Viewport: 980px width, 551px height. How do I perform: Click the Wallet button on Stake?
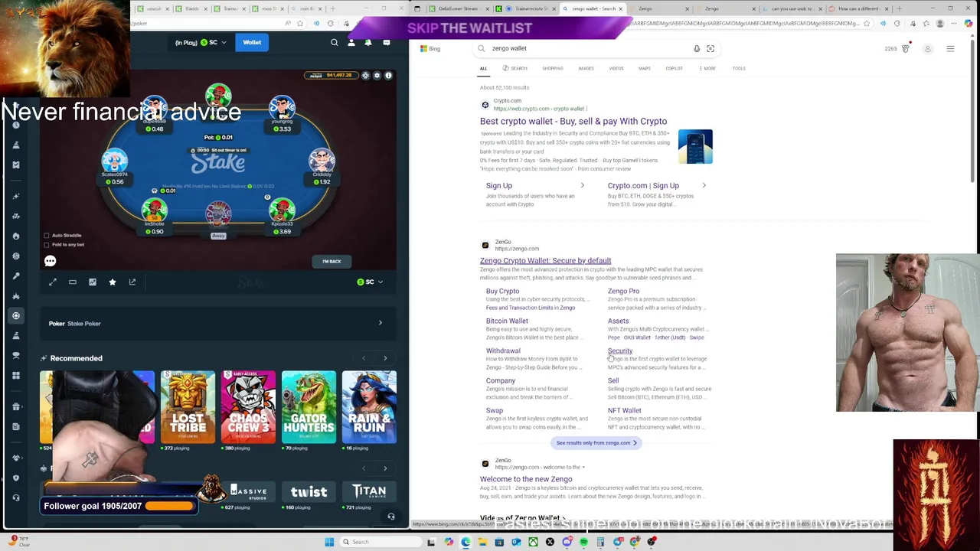pos(252,43)
